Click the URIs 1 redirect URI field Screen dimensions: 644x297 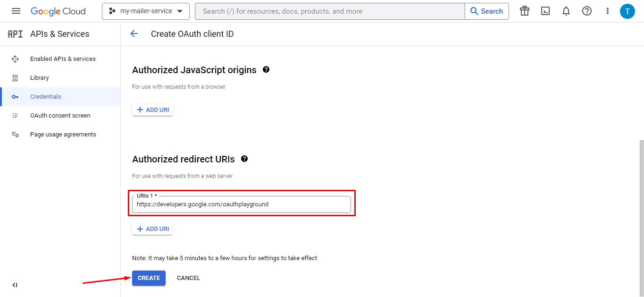tap(241, 204)
